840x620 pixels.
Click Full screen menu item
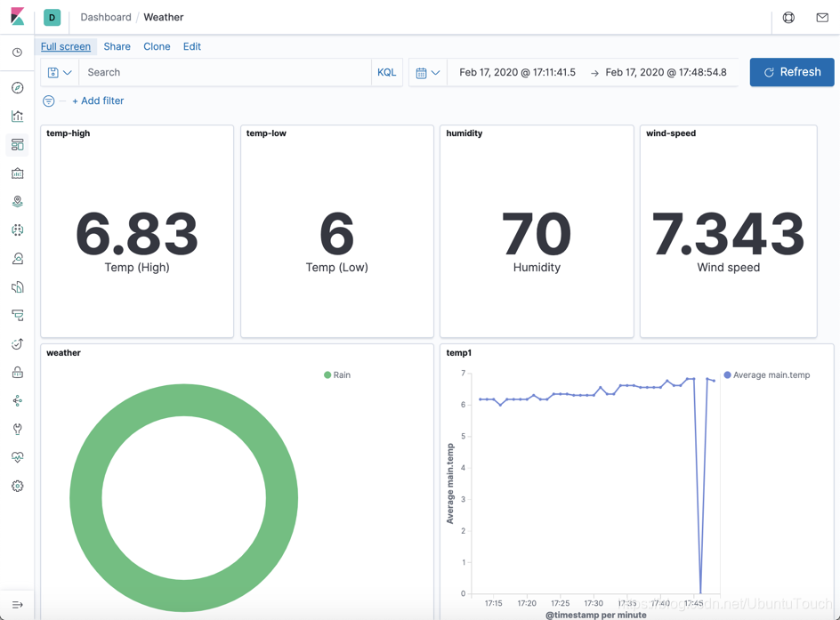tap(66, 46)
